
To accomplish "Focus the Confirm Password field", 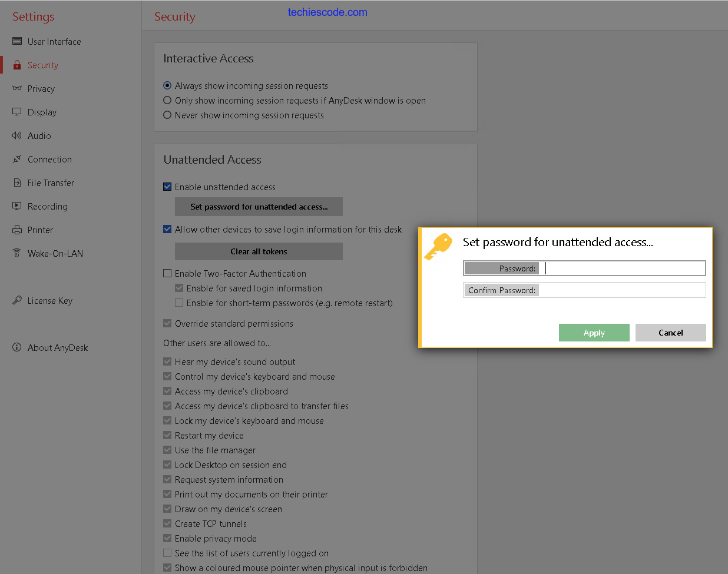I will (621, 290).
